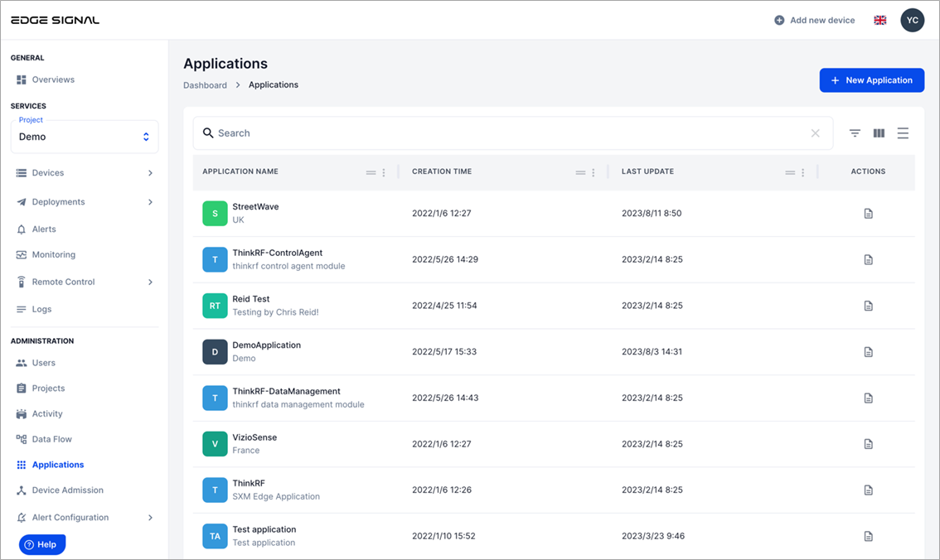
Task: Click the last update 2023/8/11 8:50
Action: pyautogui.click(x=652, y=213)
